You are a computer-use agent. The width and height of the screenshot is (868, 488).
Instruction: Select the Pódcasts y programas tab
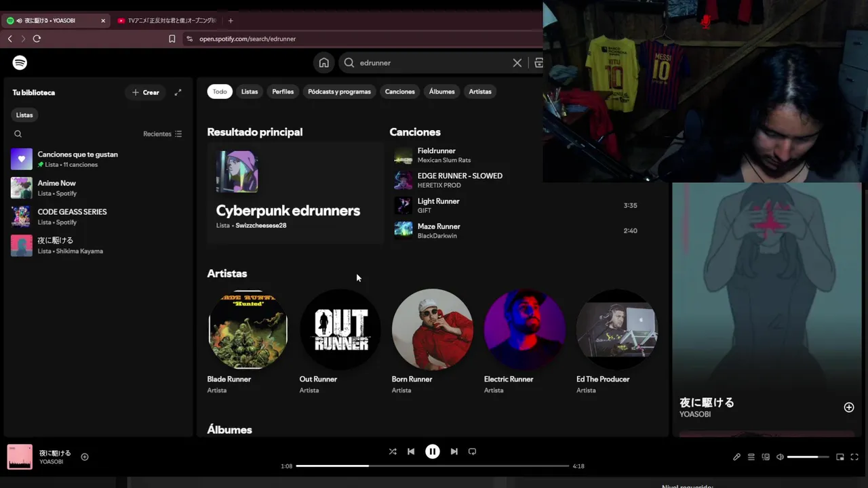[339, 91]
